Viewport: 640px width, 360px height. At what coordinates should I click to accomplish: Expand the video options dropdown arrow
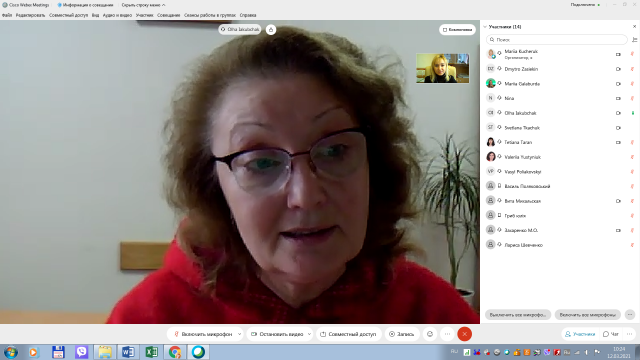click(309, 334)
